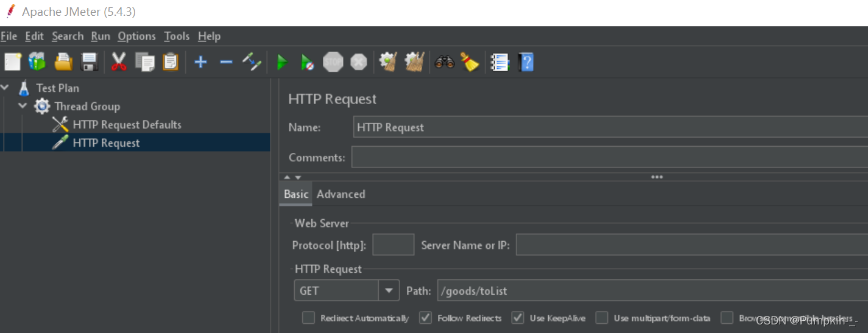Click the Paste clipboard icon
868x333 pixels.
[171, 61]
